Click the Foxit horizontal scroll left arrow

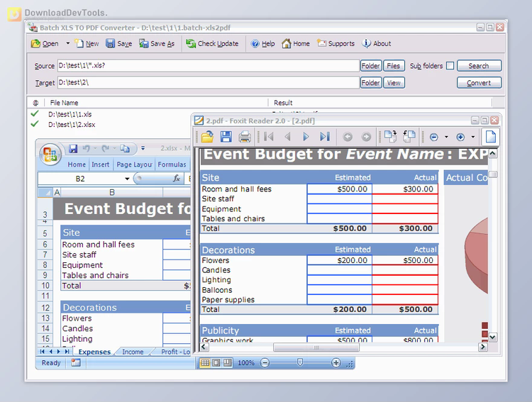pos(204,347)
